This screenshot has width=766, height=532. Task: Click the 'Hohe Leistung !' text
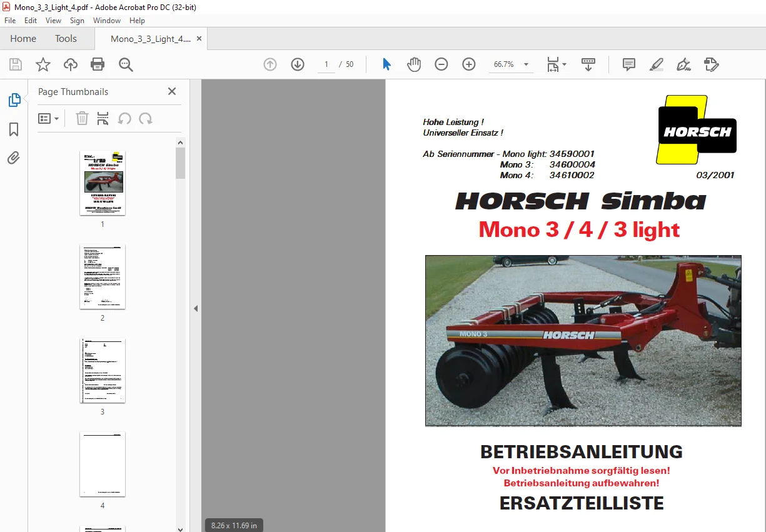453,123
